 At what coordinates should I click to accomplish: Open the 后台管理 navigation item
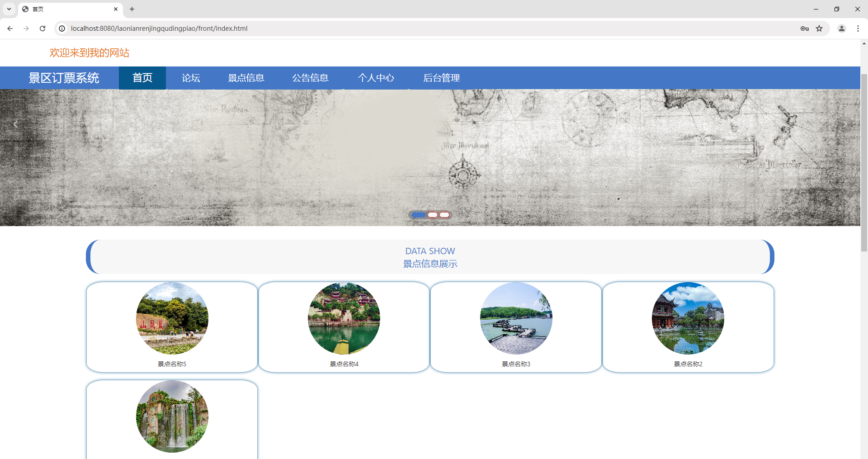(x=441, y=78)
